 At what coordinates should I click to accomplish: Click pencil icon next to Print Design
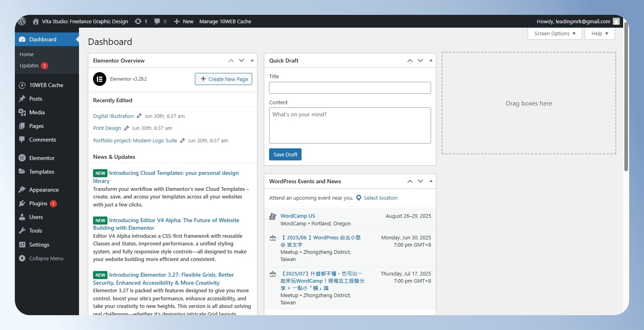click(126, 128)
